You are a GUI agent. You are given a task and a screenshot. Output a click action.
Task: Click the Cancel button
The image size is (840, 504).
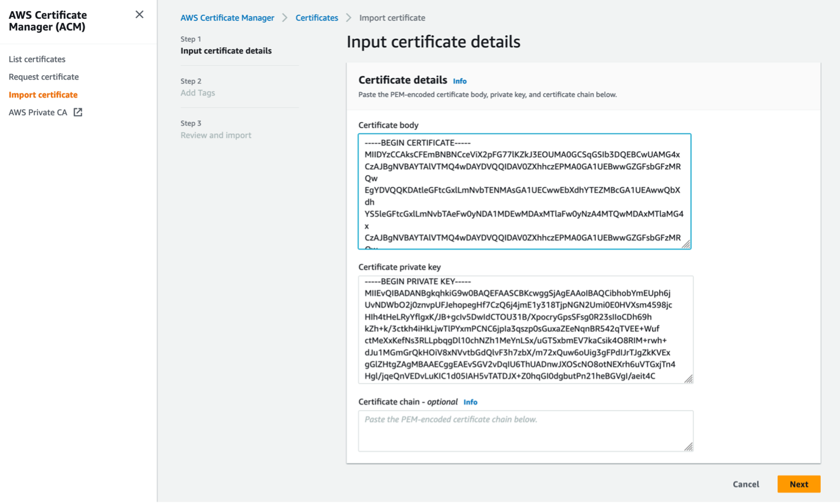tap(746, 484)
